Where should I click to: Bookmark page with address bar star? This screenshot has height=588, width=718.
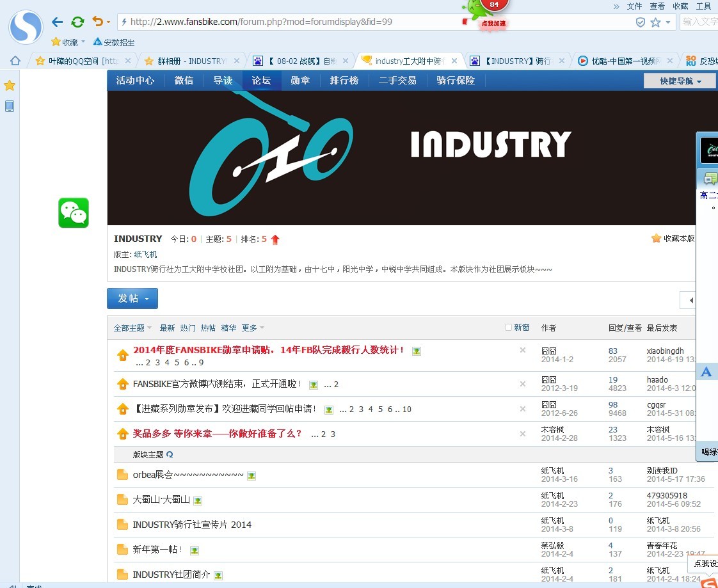pos(656,22)
